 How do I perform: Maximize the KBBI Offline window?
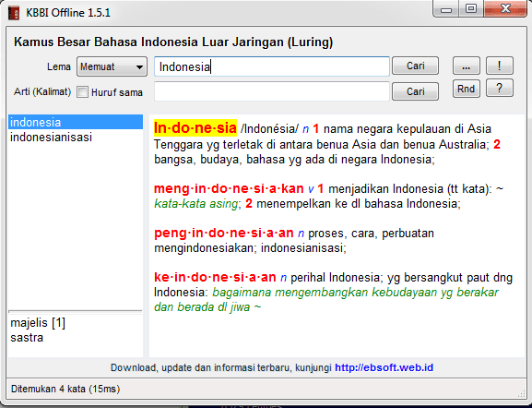click(471, 9)
